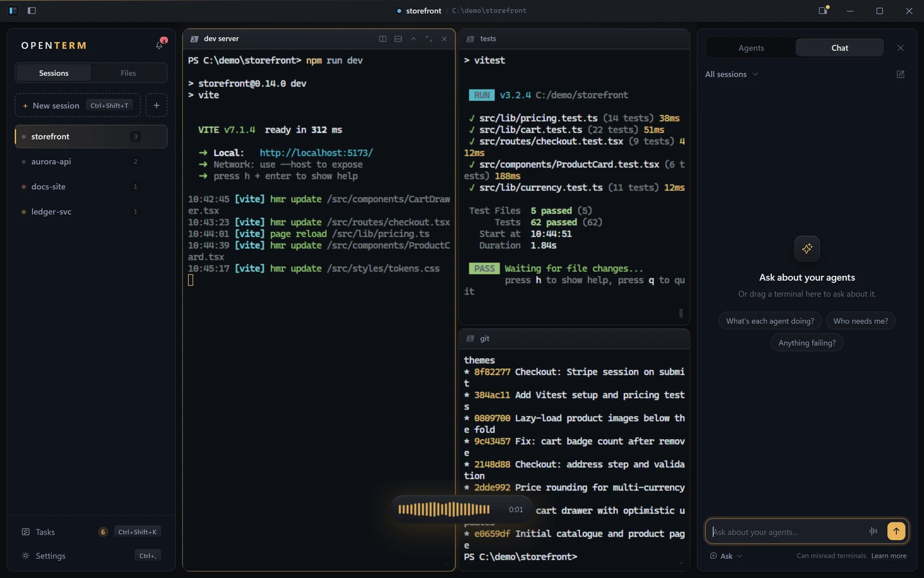Follow the Learn more link

[x=889, y=556]
